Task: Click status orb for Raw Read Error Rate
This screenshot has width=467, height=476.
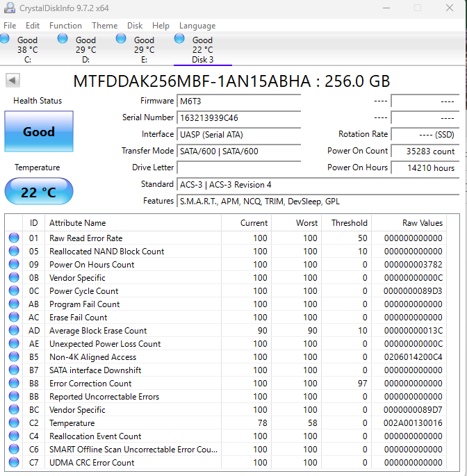Action: pyautogui.click(x=14, y=238)
